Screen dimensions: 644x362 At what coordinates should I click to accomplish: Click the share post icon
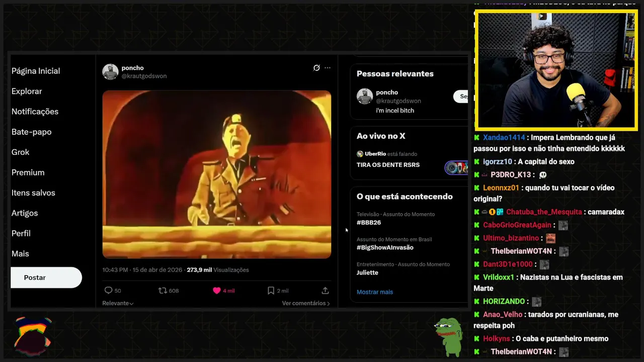tap(325, 291)
